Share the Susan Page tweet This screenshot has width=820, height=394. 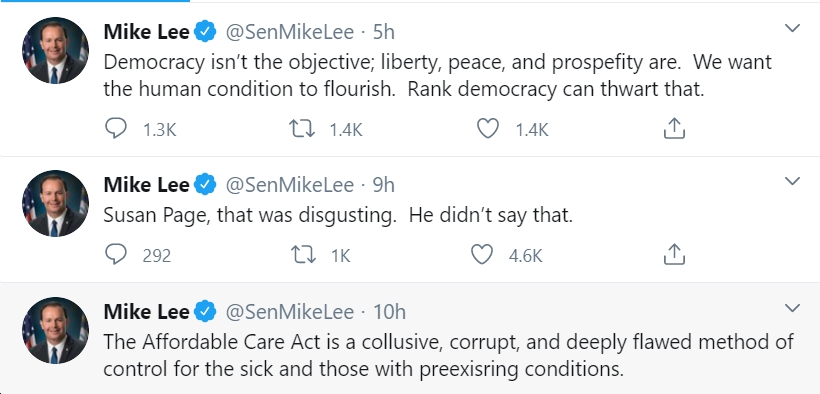pyautogui.click(x=674, y=255)
